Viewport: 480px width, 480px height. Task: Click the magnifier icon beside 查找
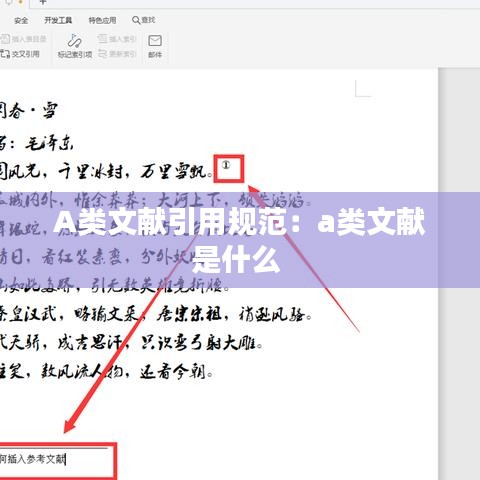coord(136,20)
